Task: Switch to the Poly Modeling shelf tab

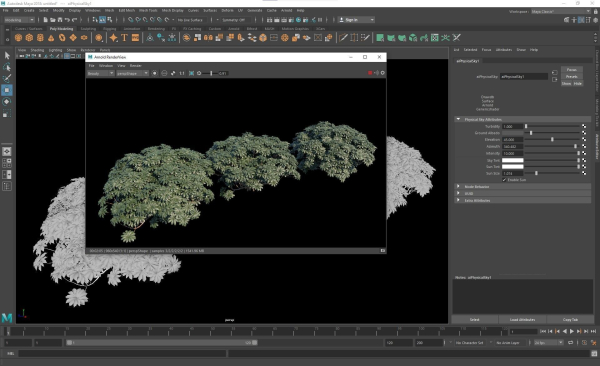Action: point(61,29)
